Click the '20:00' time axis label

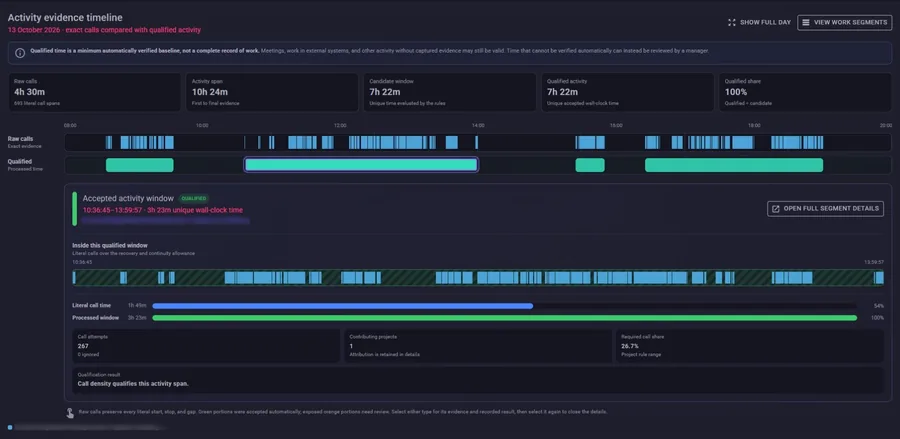[x=886, y=125]
